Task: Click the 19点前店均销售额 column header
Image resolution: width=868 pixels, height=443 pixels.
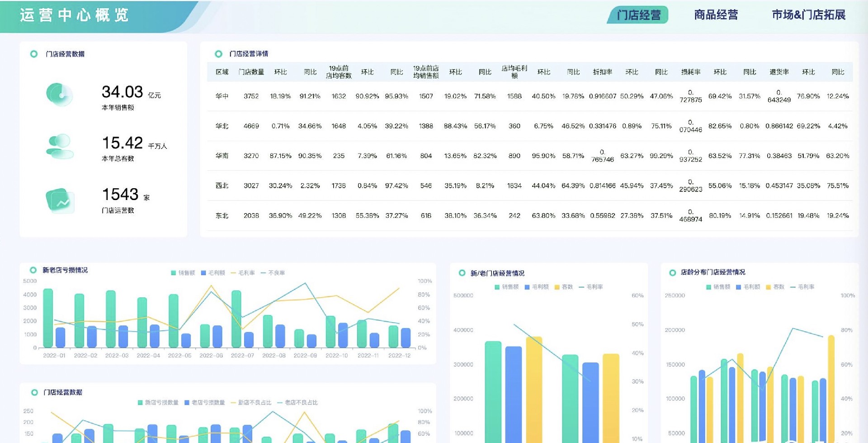Action: pyautogui.click(x=426, y=72)
